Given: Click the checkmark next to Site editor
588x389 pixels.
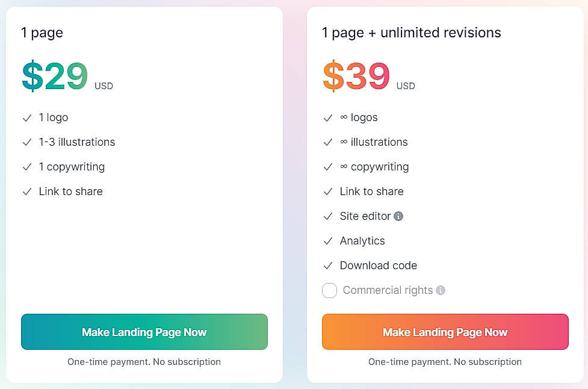Looking at the screenshot, I should (328, 216).
